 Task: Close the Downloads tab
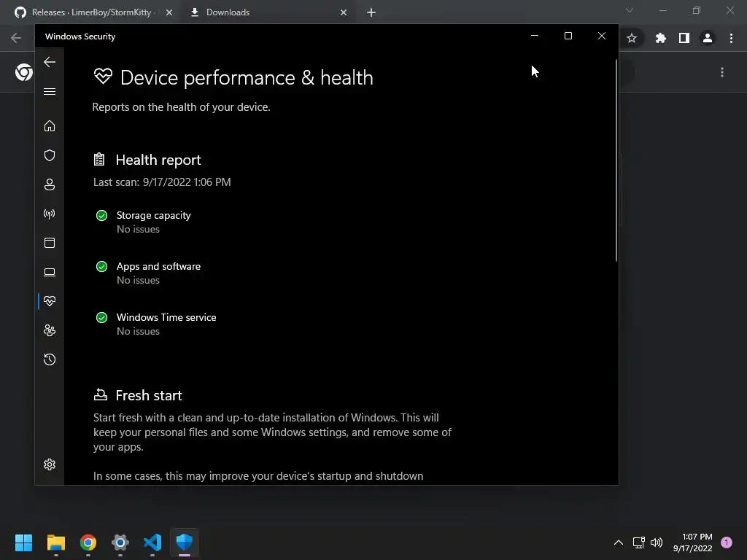click(344, 12)
